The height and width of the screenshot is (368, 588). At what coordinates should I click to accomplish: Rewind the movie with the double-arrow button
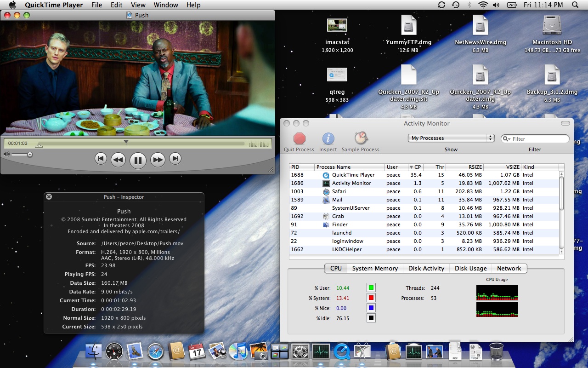click(x=118, y=160)
